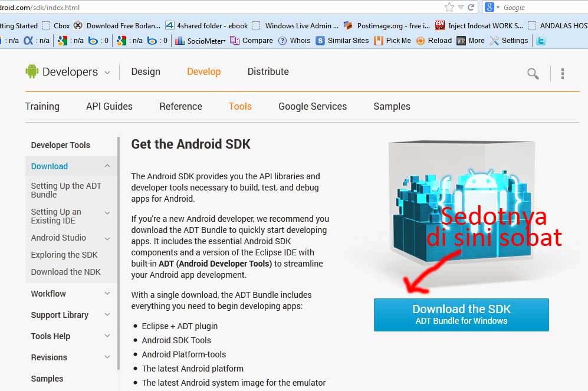Expand Setting Up an Existing IDE chevron
The image size is (588, 391).
point(107,213)
